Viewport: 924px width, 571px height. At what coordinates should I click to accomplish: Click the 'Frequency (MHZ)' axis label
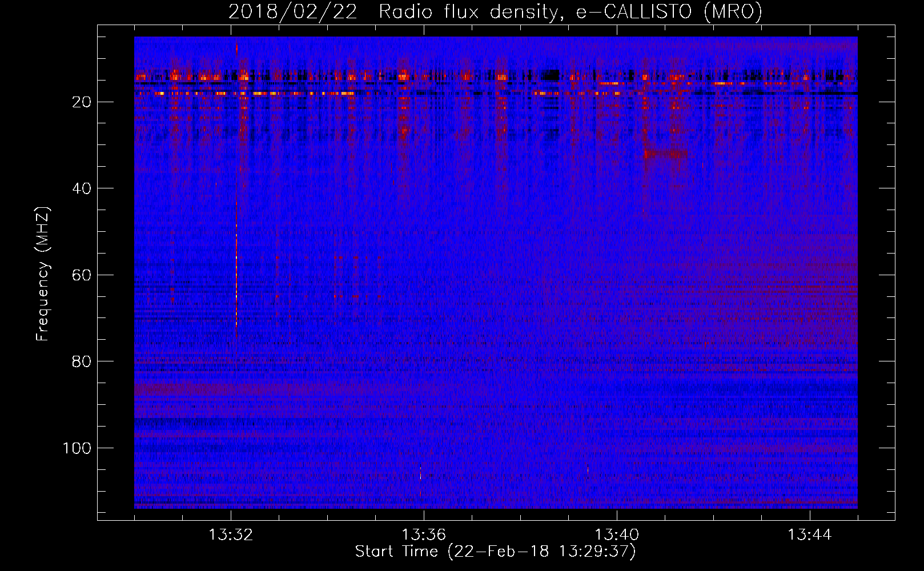(43, 274)
